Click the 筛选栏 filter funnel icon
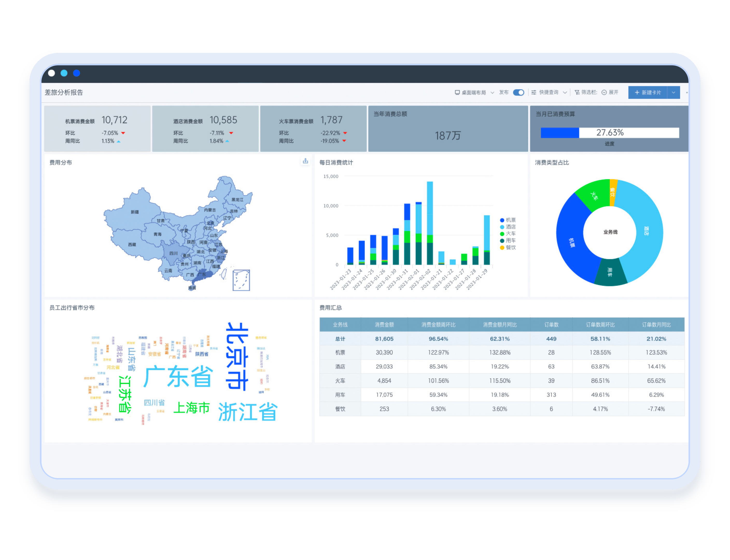The image size is (730, 560). 577,92
